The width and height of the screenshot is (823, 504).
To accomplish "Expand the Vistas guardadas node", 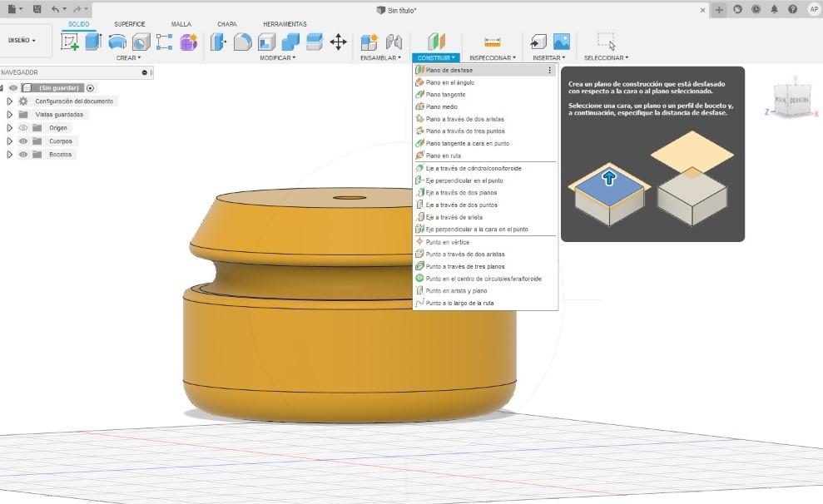I will [9, 114].
